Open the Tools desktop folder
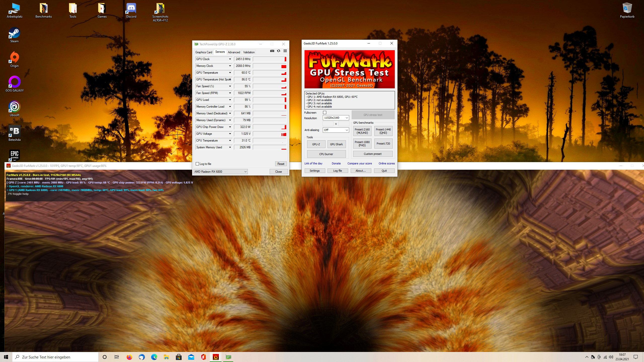Image resolution: width=644 pixels, height=362 pixels. pos(73,11)
